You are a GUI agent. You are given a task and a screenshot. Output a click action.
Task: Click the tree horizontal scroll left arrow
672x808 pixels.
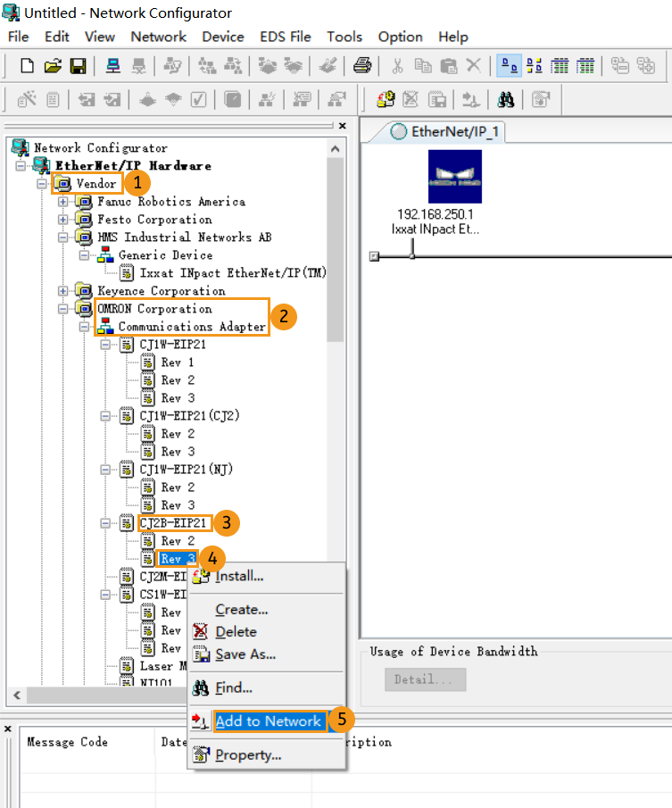click(17, 695)
